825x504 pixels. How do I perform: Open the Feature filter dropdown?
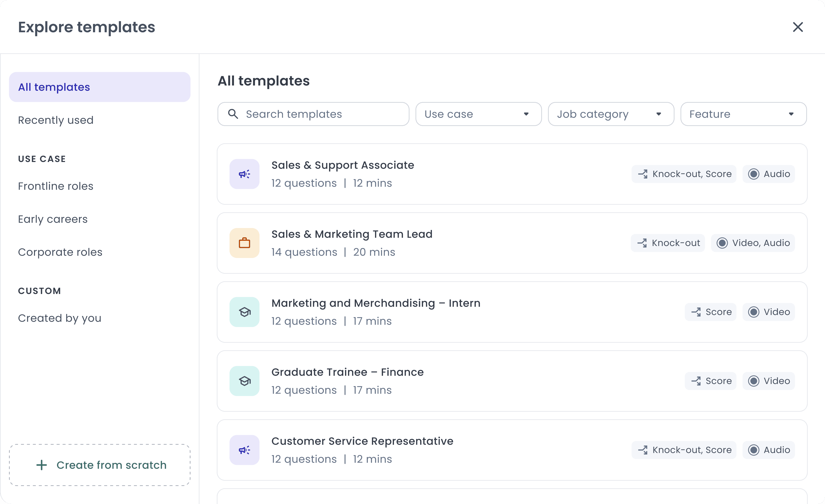743,114
